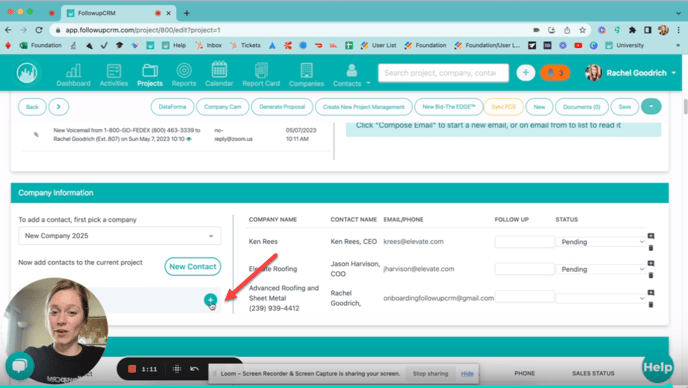
Task: Go to Activities in the navigation
Action: click(114, 75)
